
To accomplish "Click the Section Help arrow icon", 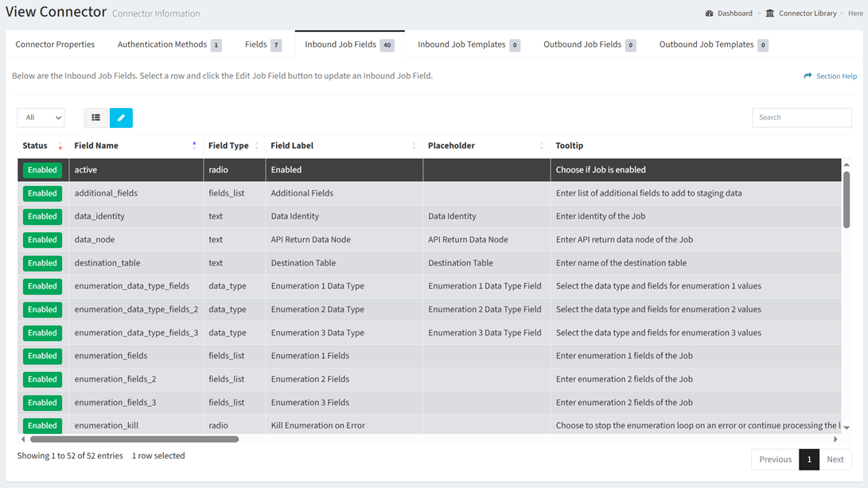I will tap(808, 76).
